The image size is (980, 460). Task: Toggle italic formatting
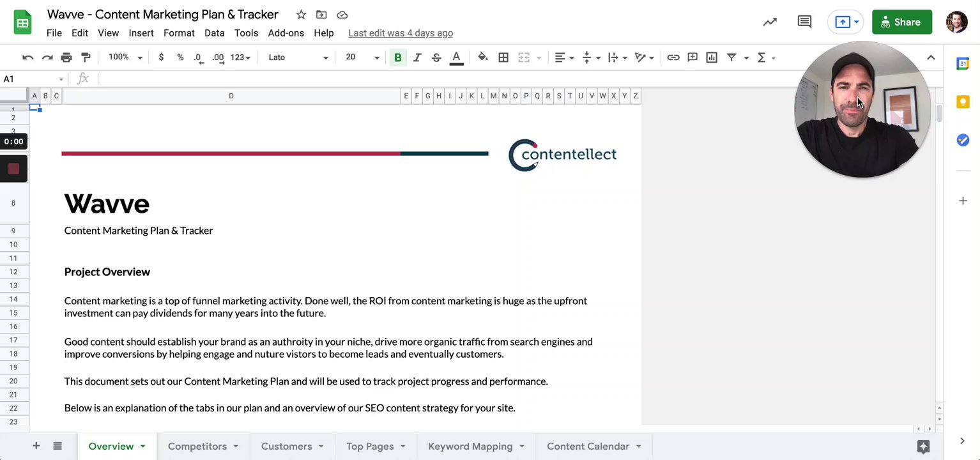pyautogui.click(x=417, y=57)
